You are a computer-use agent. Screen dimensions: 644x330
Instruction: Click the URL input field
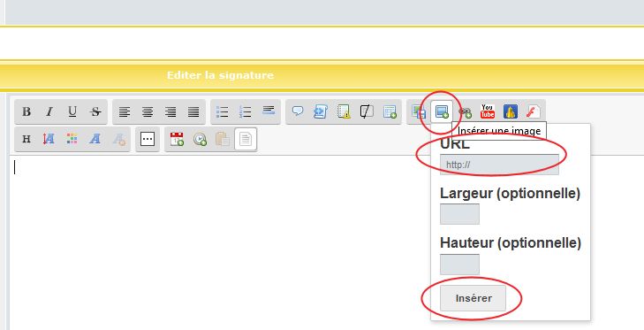pyautogui.click(x=499, y=165)
